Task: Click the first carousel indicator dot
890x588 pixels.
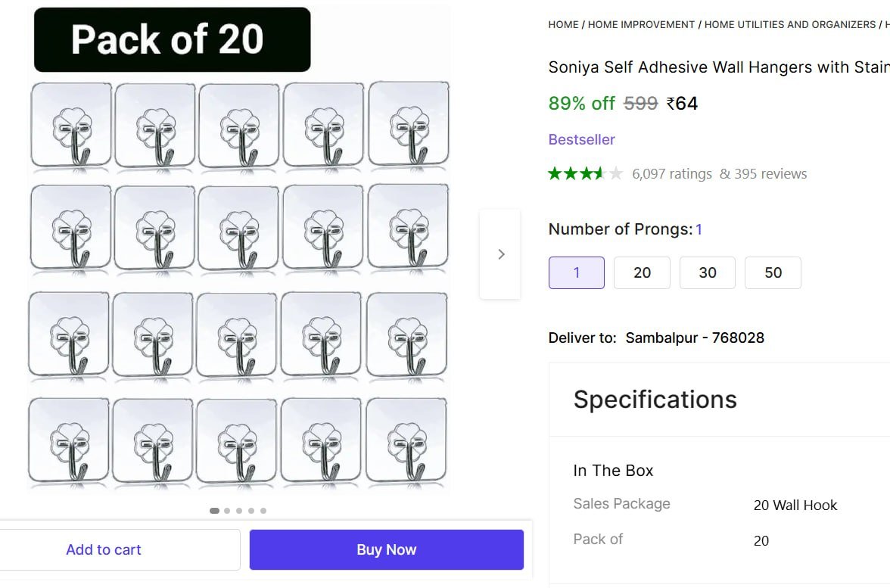Action: tap(214, 511)
